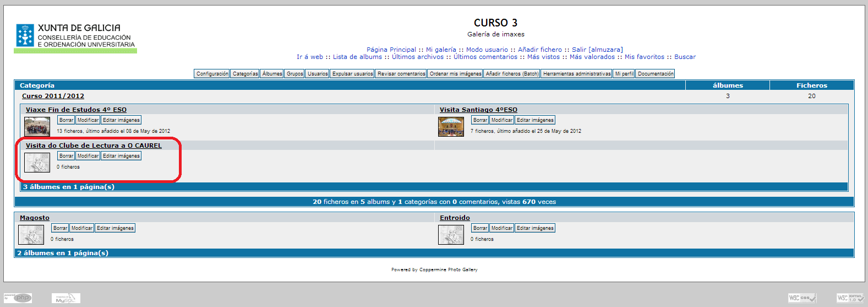Click the Xunta de Galicia logo
868x307 pixels.
click(x=75, y=37)
